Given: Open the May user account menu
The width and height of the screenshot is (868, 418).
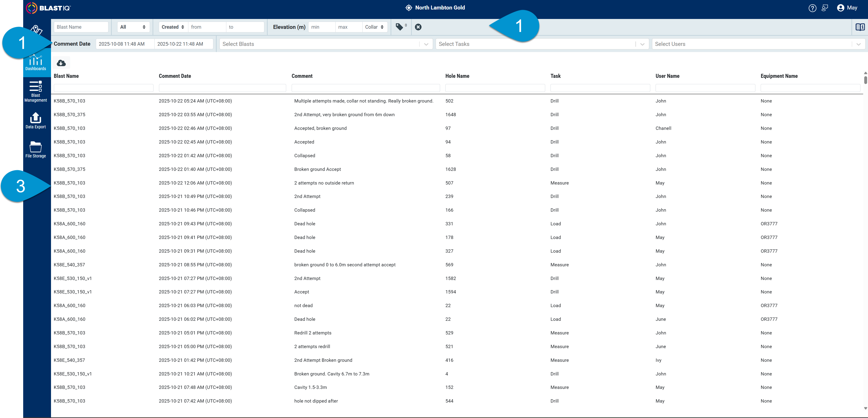Looking at the screenshot, I should pyautogui.click(x=847, y=8).
